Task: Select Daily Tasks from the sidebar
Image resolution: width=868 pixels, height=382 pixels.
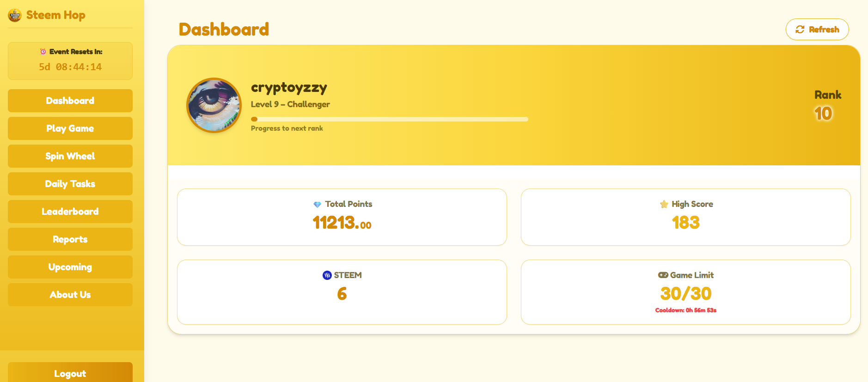Action: tap(70, 184)
